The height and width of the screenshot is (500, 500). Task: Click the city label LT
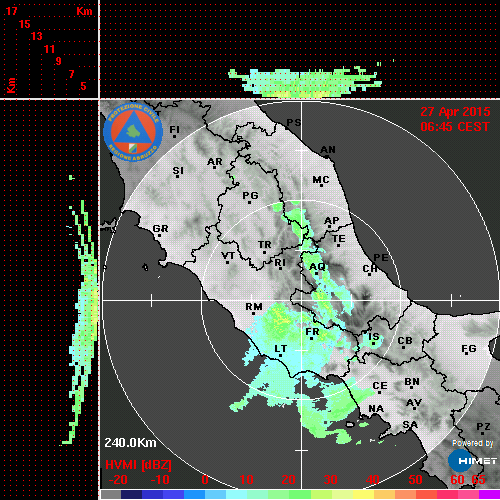click(280, 349)
